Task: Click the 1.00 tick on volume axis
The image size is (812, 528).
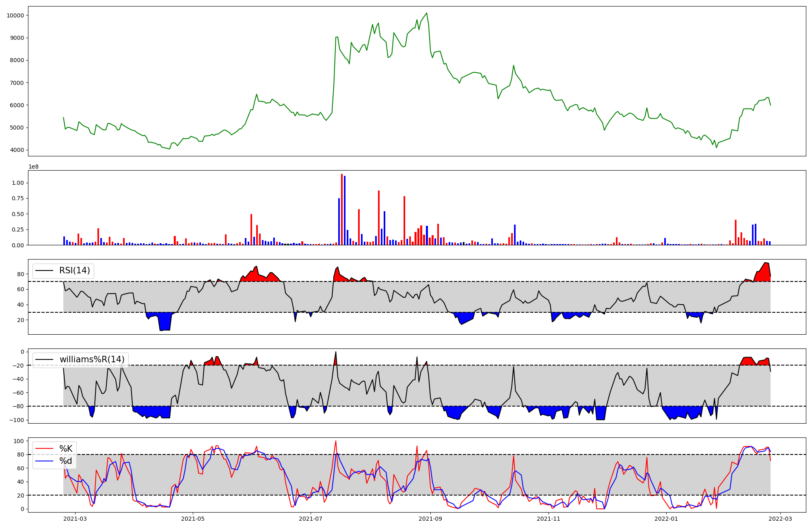Action: pyautogui.click(x=18, y=183)
